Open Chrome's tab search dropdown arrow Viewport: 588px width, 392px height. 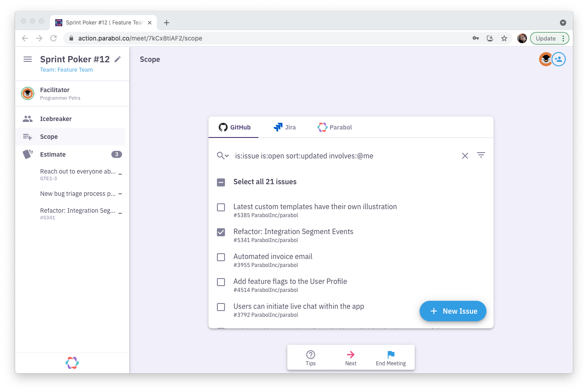pos(563,23)
